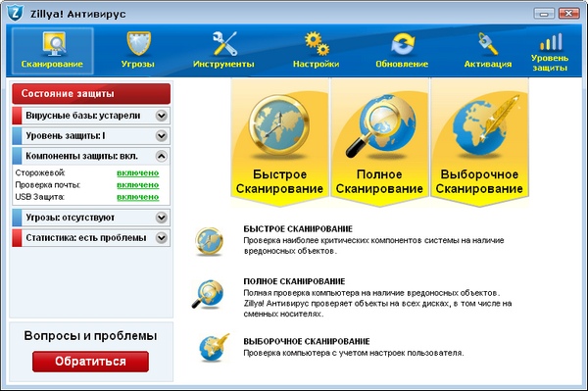The width and height of the screenshot is (588, 391).
Task: Click the Компоненты защиты: вкл. label
Action: [81, 156]
